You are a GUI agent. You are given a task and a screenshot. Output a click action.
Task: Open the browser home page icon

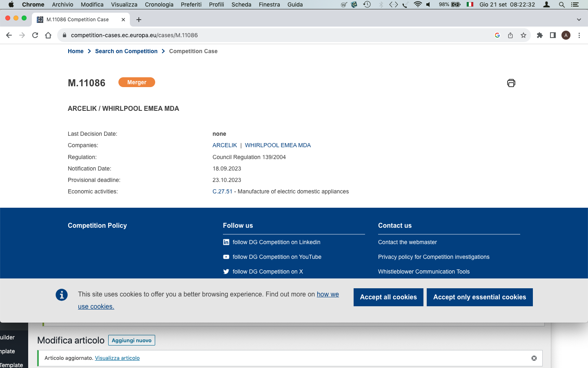[x=48, y=35]
